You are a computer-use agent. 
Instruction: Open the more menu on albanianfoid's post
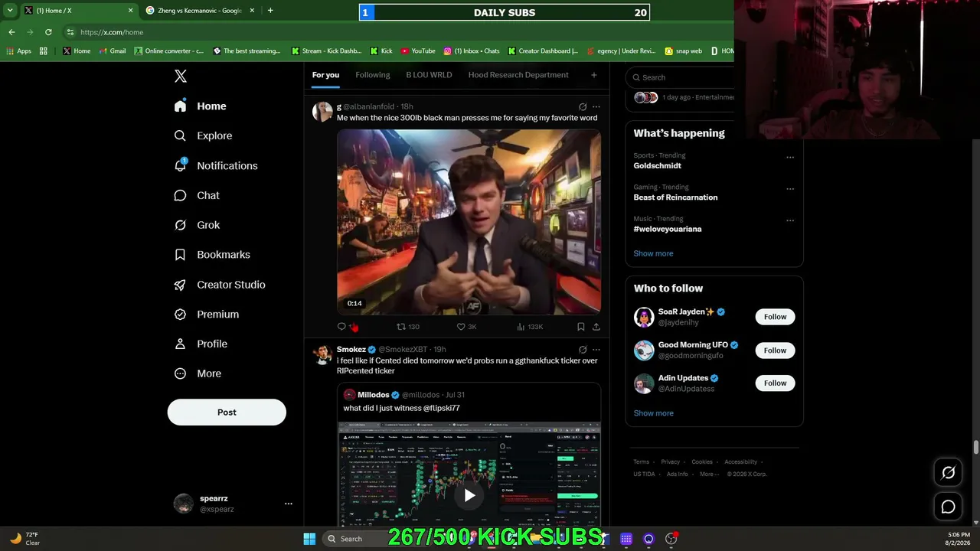point(596,107)
